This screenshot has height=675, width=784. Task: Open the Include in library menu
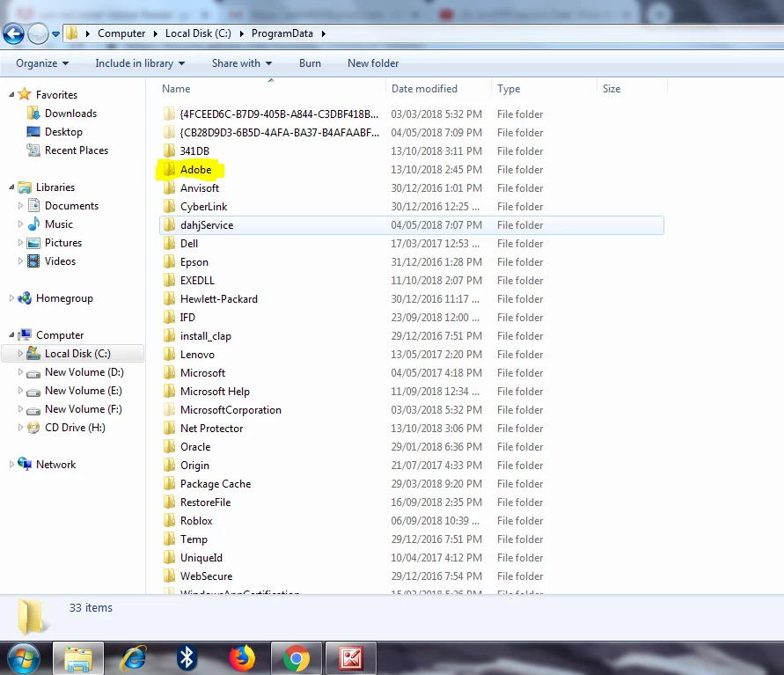(x=140, y=63)
